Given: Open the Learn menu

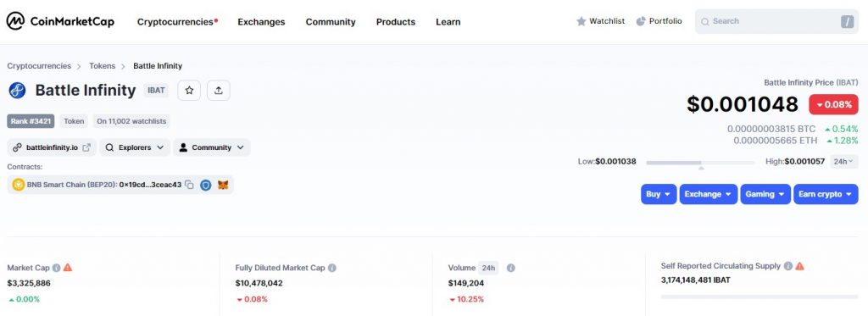Looking at the screenshot, I should 448,21.
